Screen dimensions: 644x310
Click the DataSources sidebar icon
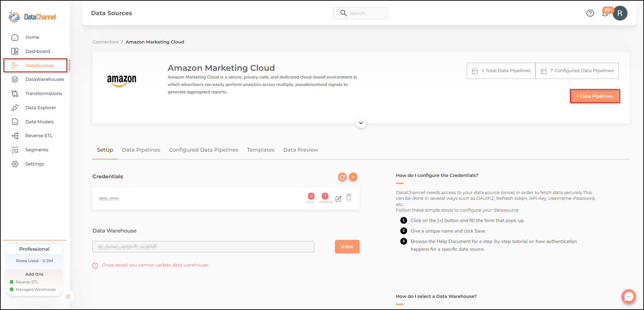click(x=15, y=65)
